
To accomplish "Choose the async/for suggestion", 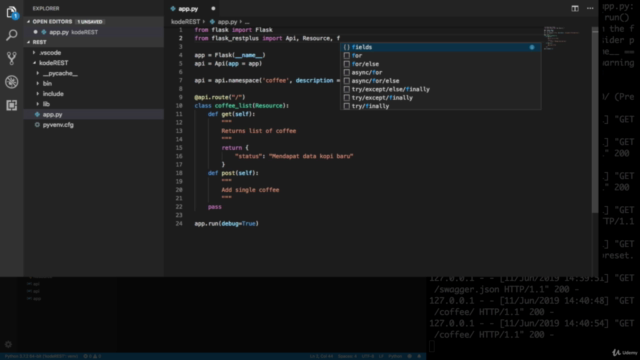I will pos(441,73).
